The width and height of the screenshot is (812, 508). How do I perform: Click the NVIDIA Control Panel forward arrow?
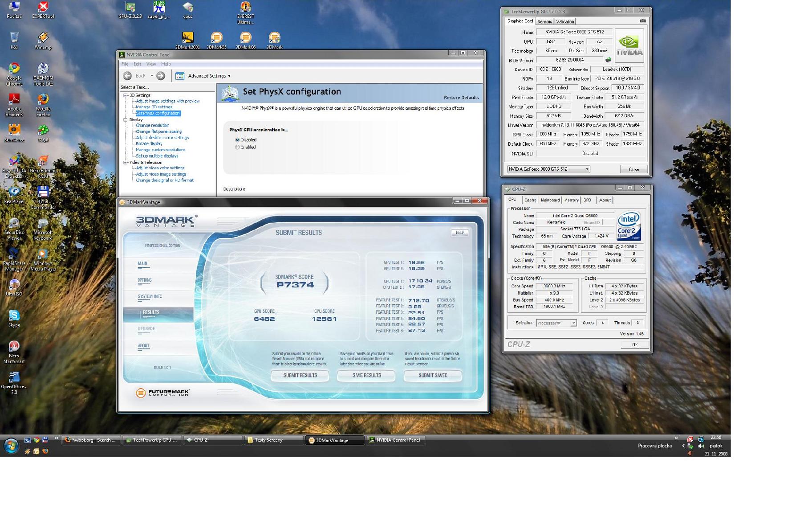tap(161, 76)
